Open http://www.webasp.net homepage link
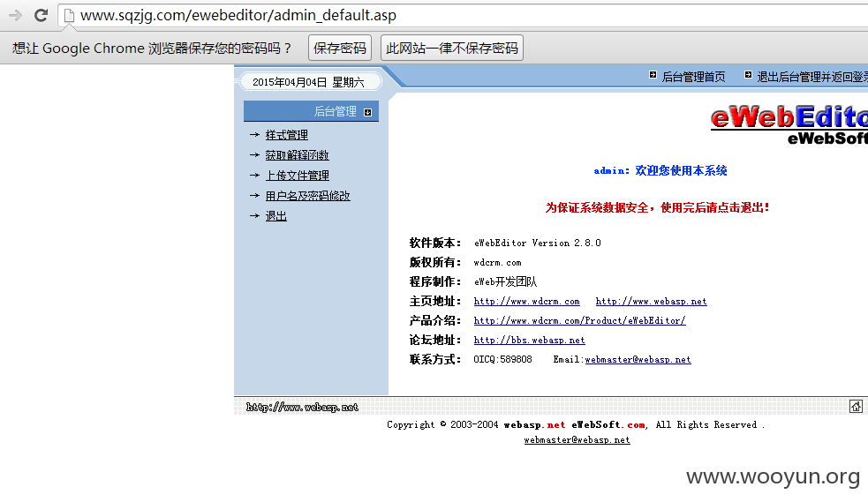Screen dimensions: 868x502 click(x=651, y=302)
